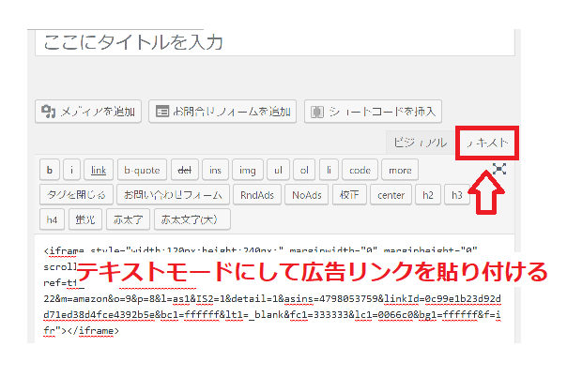Click the NoAds quicktag button
Screen dimensions: 567x392
(x=307, y=195)
